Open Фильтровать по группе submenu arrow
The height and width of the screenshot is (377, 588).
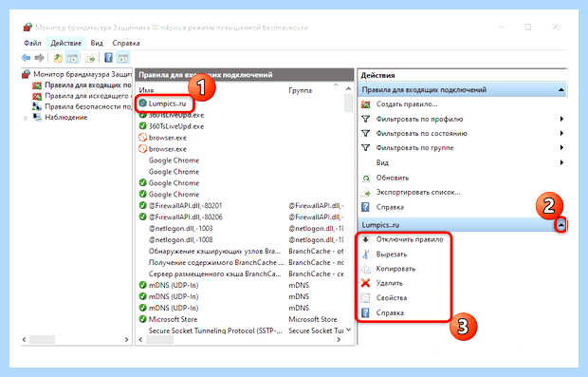(561, 147)
